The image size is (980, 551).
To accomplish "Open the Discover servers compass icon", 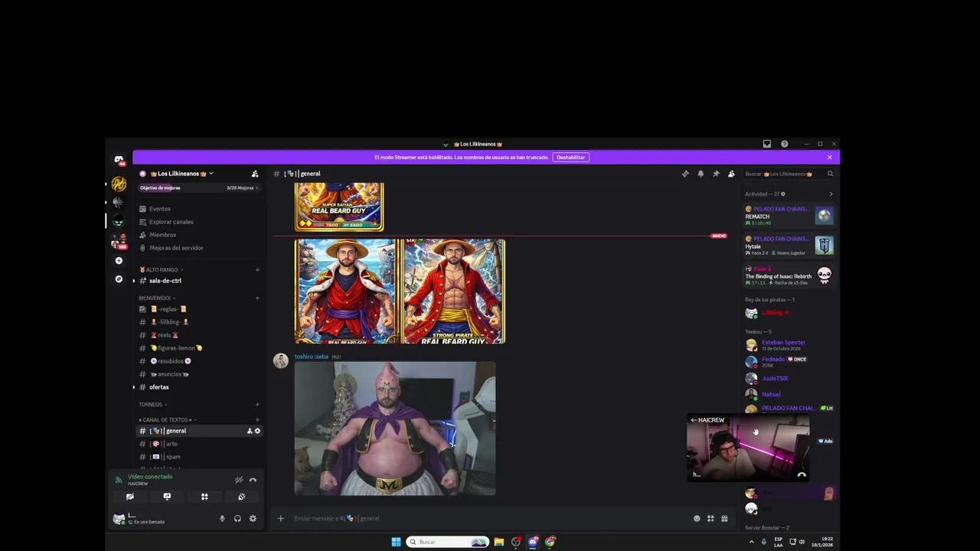I will [x=119, y=279].
